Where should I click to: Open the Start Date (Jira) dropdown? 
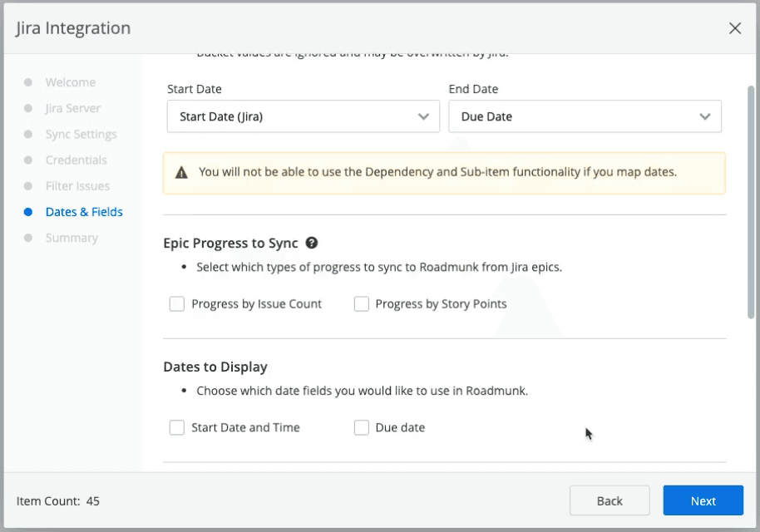[x=303, y=116]
